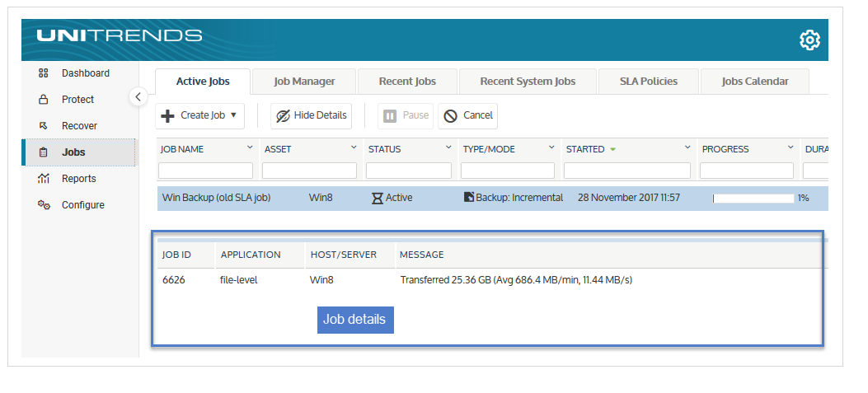The image size is (868, 393).
Task: Open the ASSET column menu arrow
Action: pyautogui.click(x=354, y=147)
